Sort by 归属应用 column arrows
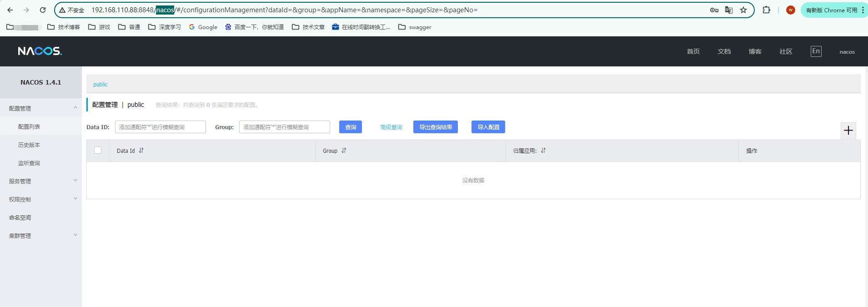868x307 pixels. coord(543,151)
